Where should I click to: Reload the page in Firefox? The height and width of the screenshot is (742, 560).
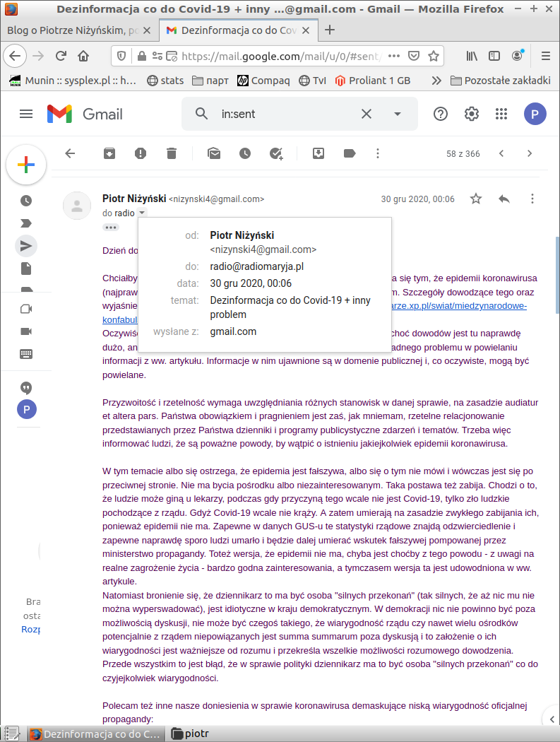click(x=61, y=56)
